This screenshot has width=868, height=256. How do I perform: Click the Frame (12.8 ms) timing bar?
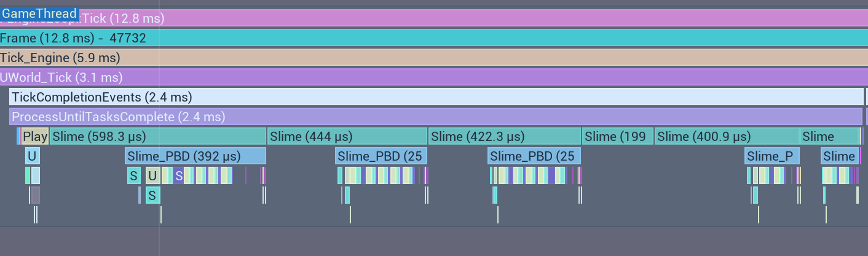[x=434, y=38]
